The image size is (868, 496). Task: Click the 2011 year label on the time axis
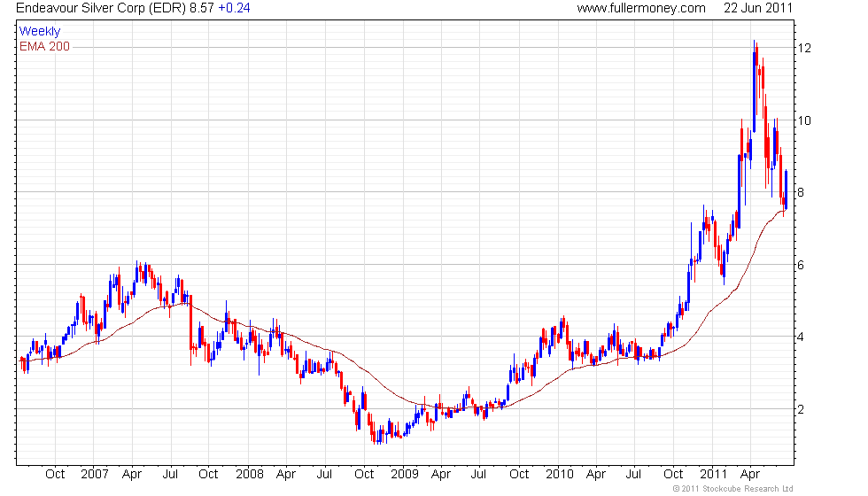tap(713, 474)
